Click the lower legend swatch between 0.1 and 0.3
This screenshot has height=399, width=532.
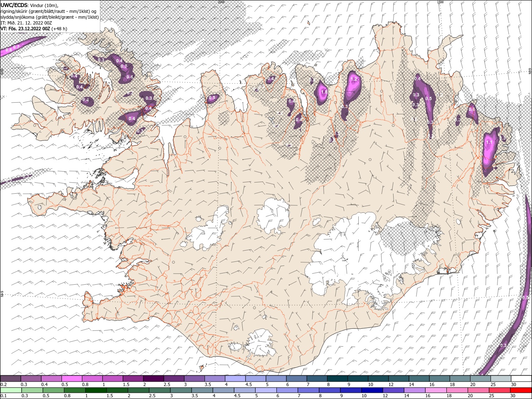(x=10, y=390)
